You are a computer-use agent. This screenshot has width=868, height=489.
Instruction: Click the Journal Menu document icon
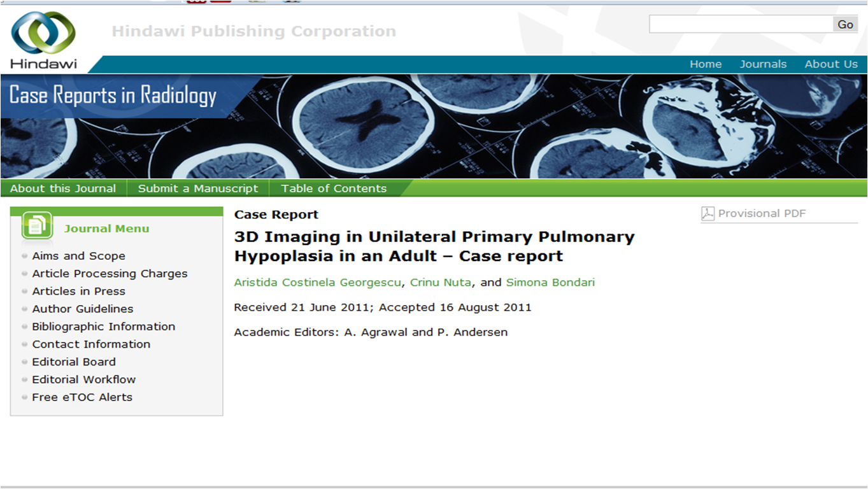tap(37, 225)
